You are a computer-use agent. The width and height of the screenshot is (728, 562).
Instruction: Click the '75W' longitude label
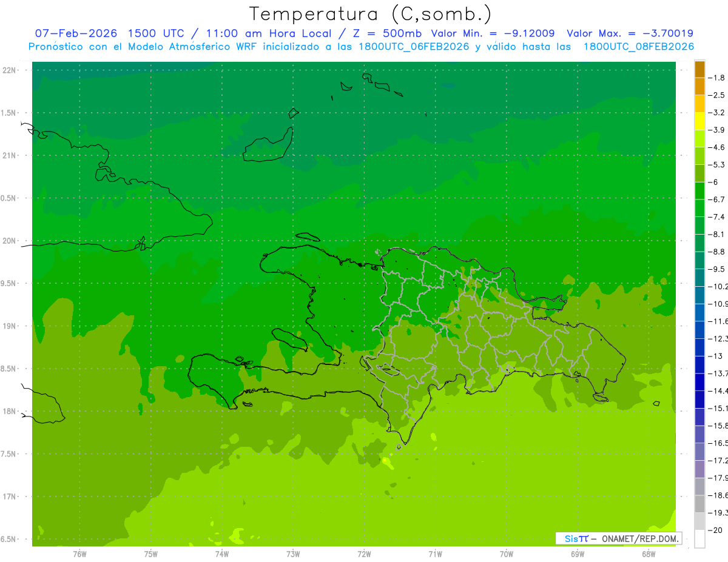pyautogui.click(x=151, y=554)
